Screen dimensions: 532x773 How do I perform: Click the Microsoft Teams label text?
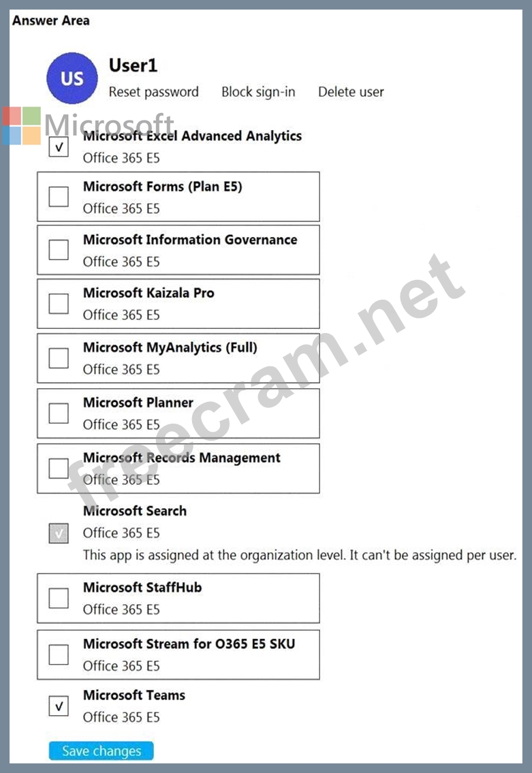[134, 695]
